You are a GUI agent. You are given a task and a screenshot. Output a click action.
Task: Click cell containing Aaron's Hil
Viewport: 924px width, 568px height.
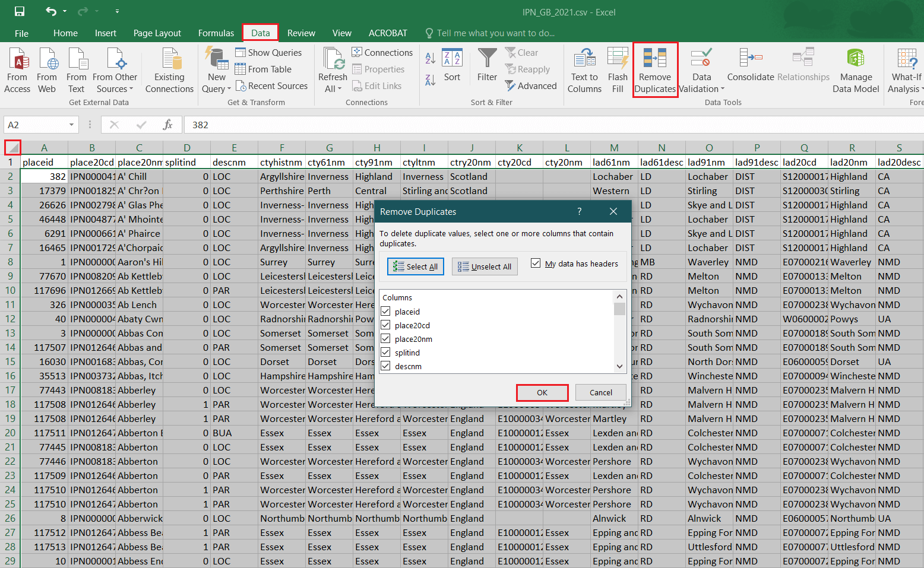point(139,262)
